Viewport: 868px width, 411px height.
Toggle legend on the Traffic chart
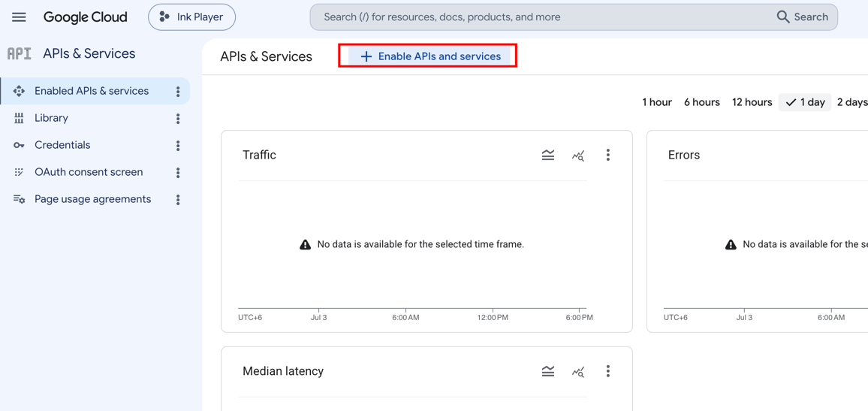point(548,155)
